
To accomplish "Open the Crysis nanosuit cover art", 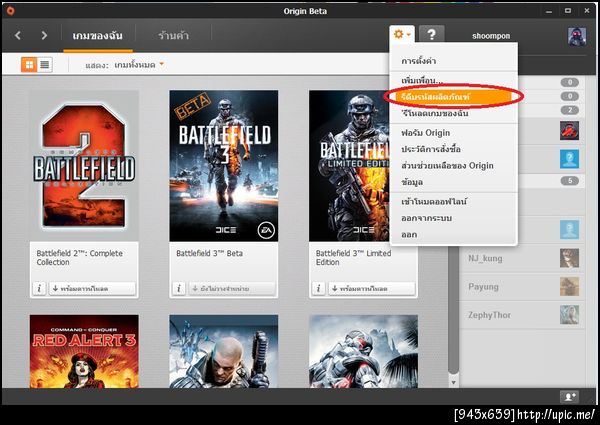I will click(x=364, y=351).
